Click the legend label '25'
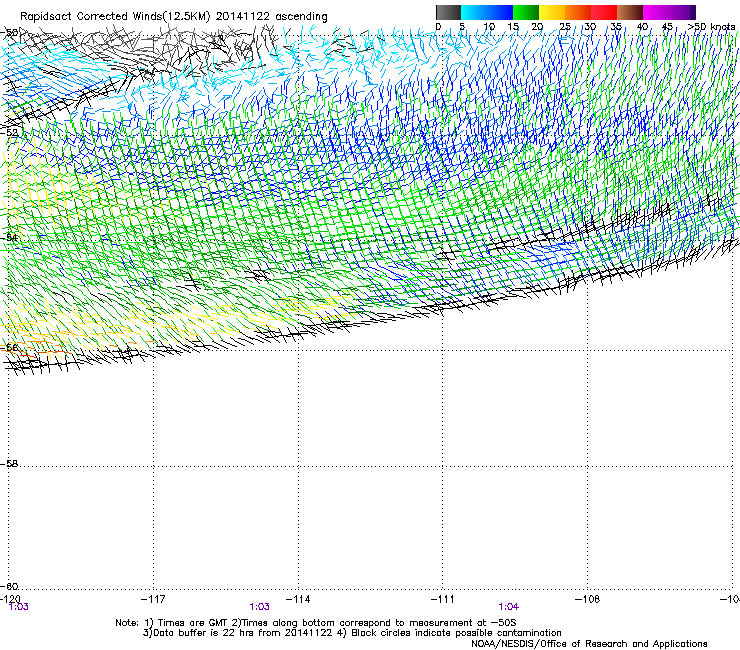 [565, 27]
